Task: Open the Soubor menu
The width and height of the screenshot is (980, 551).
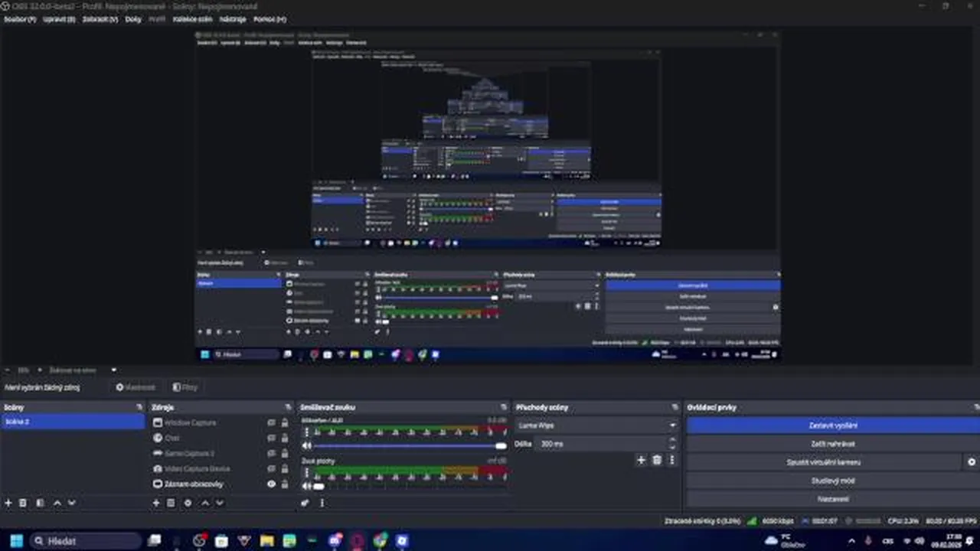Action: (20, 19)
